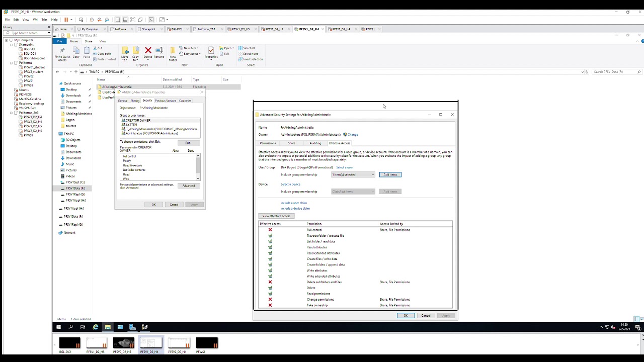Open the Easy access dropdown in ribbon

click(190, 54)
